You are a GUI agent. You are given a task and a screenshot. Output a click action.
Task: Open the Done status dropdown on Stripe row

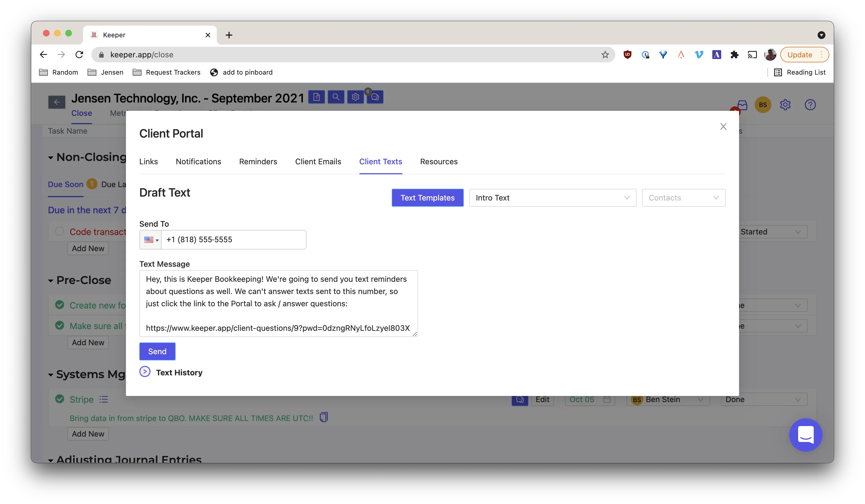(x=764, y=399)
